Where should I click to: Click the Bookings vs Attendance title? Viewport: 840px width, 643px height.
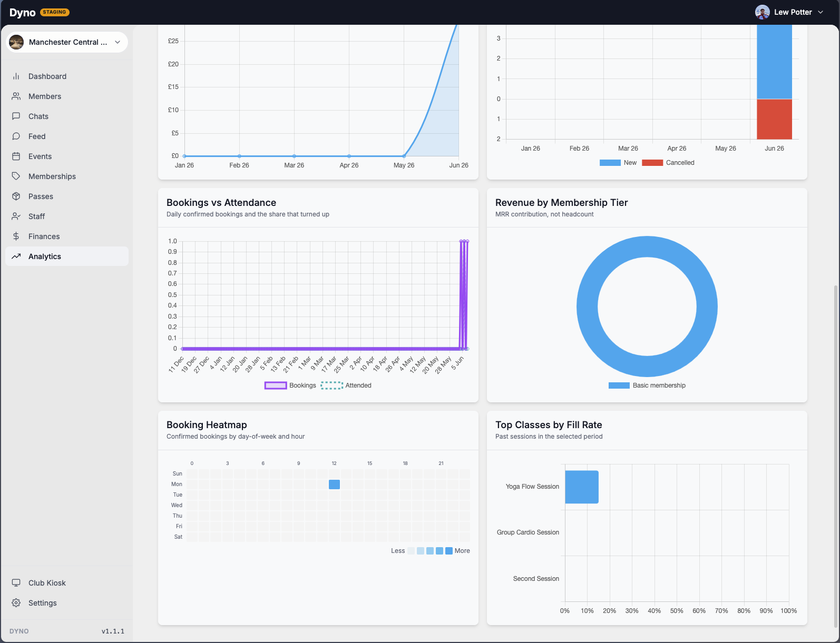(221, 203)
